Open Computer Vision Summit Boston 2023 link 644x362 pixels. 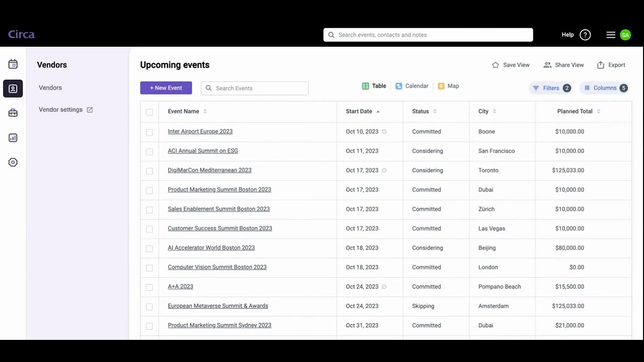(217, 267)
